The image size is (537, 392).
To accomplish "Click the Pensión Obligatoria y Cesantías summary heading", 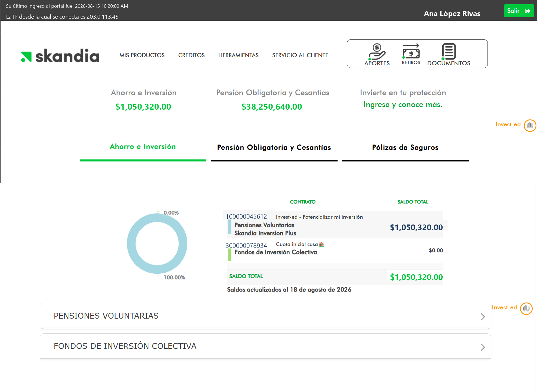I will tap(273, 93).
